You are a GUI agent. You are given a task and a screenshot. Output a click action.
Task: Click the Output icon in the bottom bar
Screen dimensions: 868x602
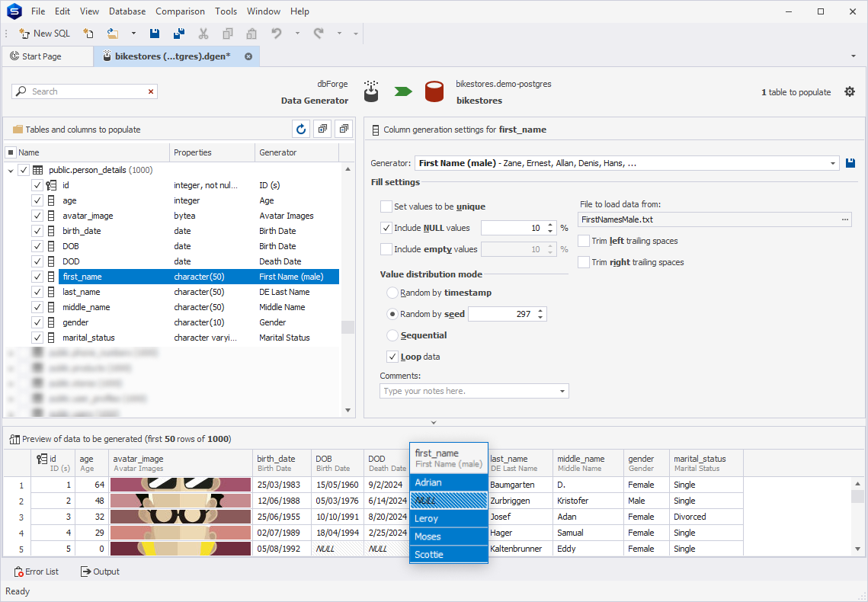click(86, 572)
